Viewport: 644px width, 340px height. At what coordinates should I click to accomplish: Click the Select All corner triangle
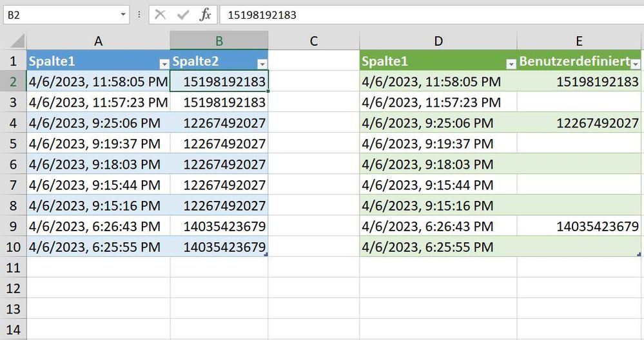[16, 41]
